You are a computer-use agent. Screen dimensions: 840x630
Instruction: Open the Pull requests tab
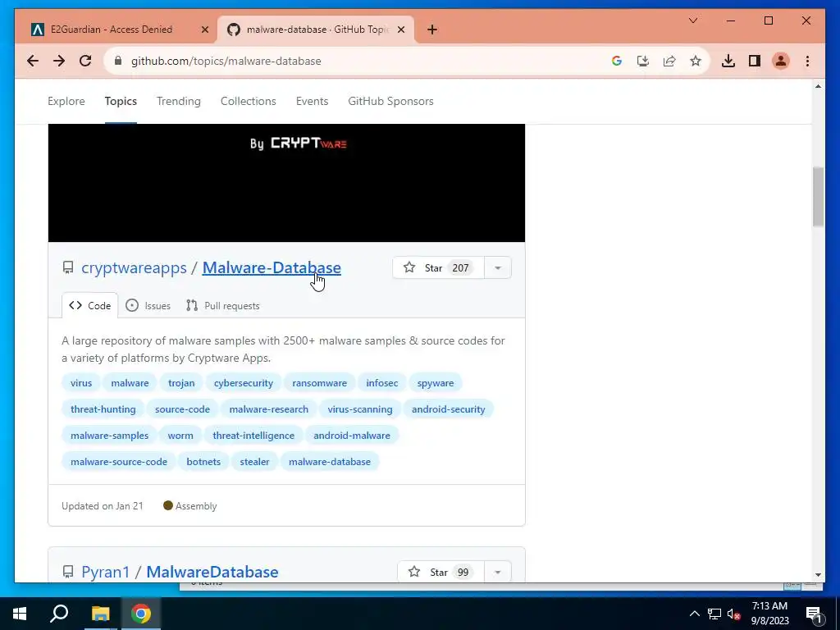tap(222, 305)
